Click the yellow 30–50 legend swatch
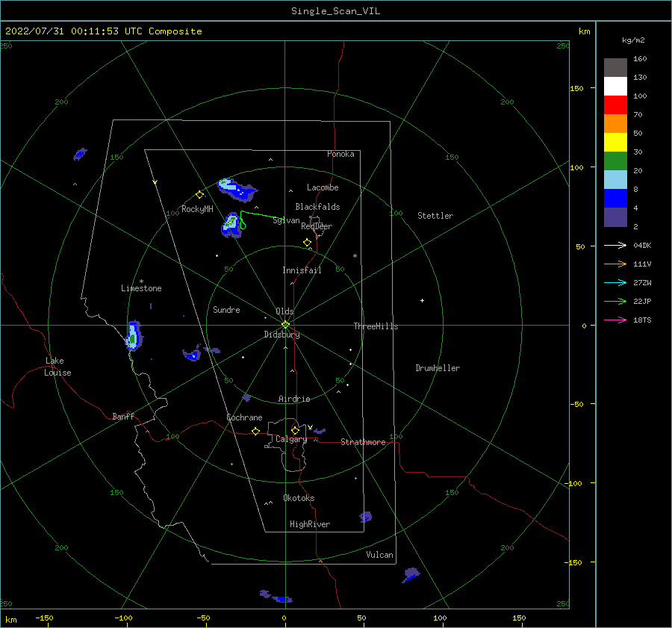Viewport: 672px width, 628px height. 615,143
